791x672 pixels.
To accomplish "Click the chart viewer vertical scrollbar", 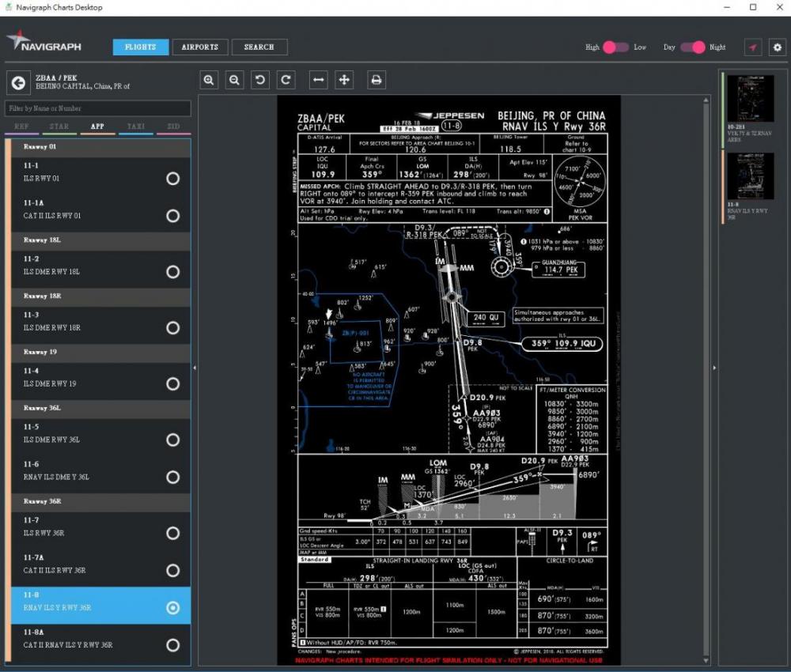I will 706,380.
